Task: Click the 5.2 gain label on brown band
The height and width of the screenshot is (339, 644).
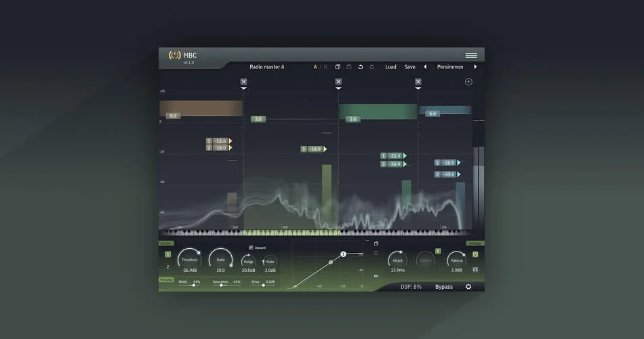Action: tap(173, 116)
